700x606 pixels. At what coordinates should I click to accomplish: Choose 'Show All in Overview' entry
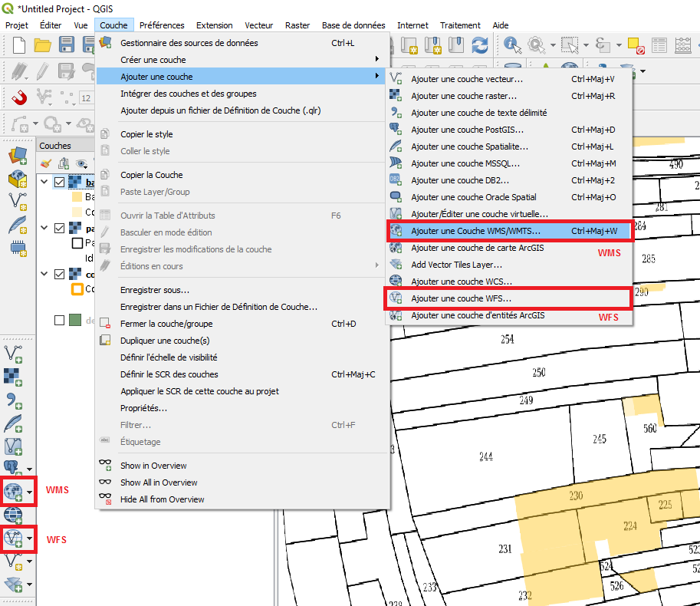(242, 482)
